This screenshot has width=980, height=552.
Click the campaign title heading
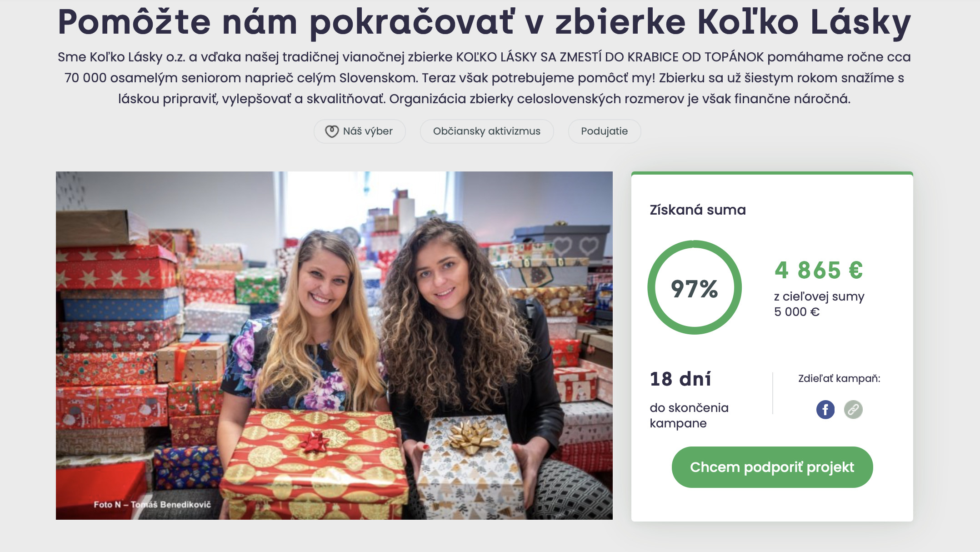[485, 22]
